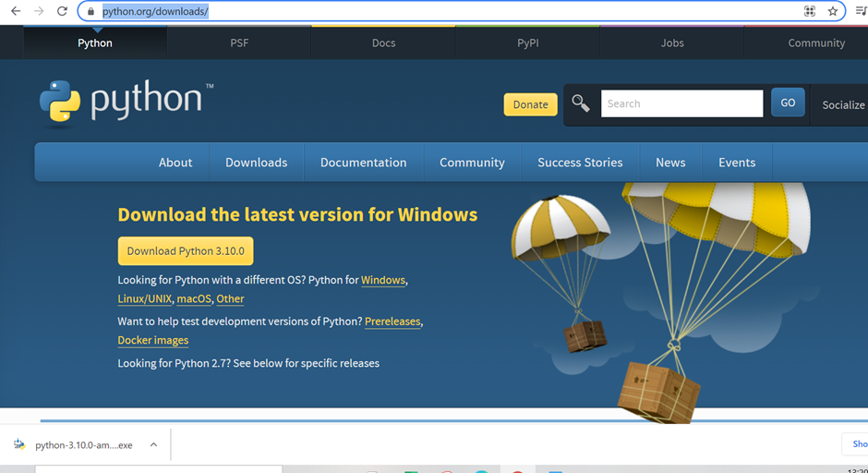
Task: Follow the Windows link
Action: pos(383,280)
